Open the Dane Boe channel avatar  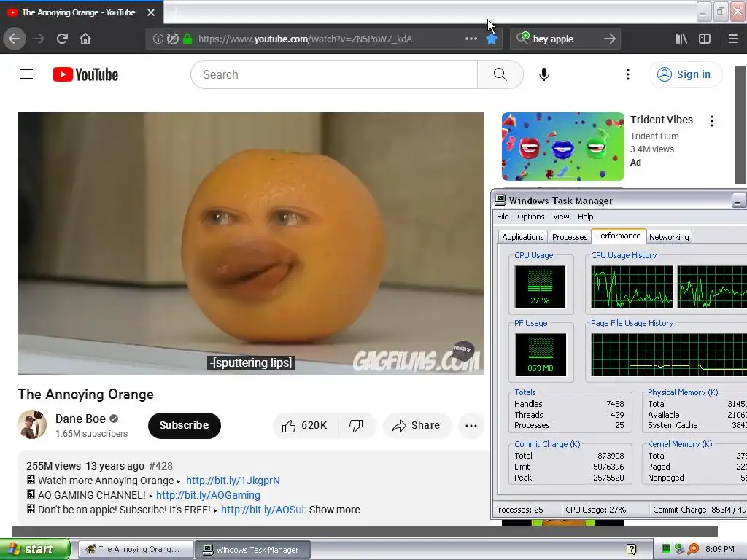32,424
